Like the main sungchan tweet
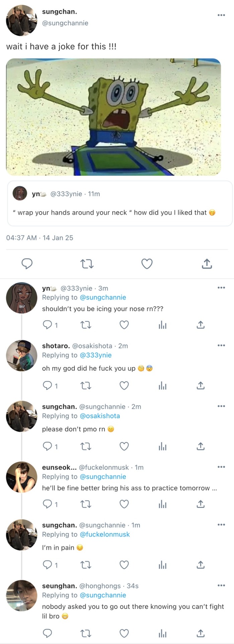Image resolution: width=234 pixels, height=644 pixels. point(147,264)
